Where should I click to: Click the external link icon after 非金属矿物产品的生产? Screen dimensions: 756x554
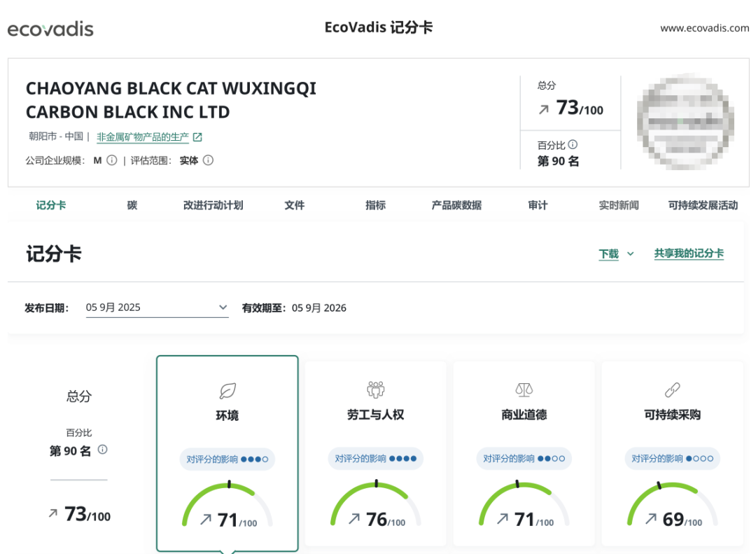tap(198, 137)
